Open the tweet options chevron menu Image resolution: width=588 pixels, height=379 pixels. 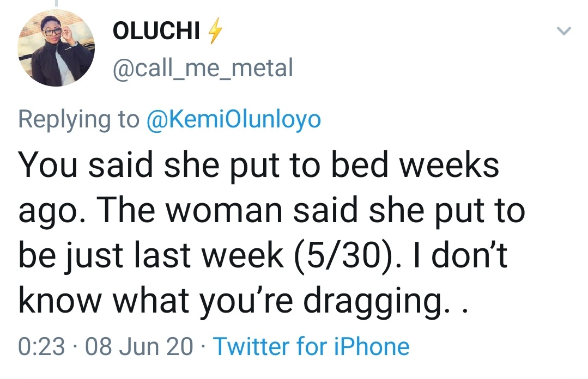tap(564, 32)
